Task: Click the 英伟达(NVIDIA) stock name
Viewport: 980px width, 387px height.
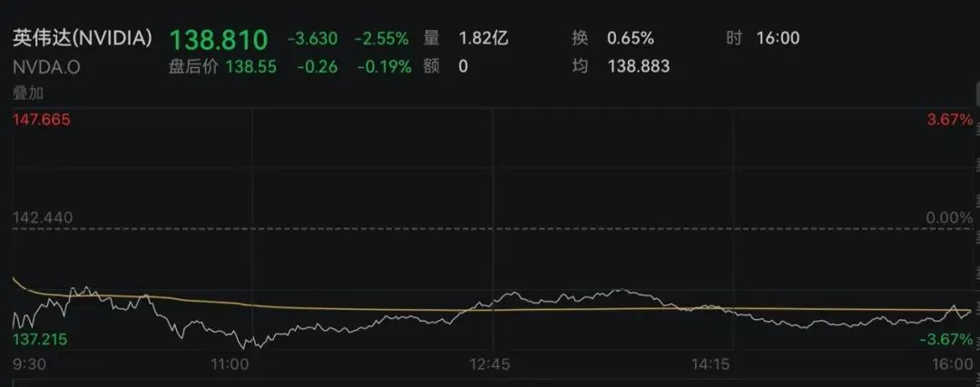Action: [x=83, y=39]
